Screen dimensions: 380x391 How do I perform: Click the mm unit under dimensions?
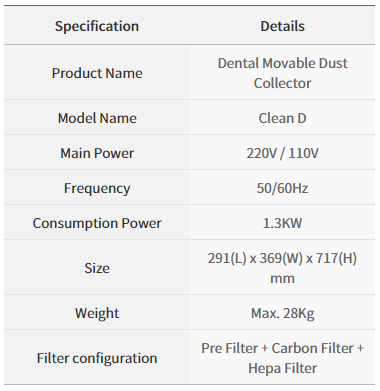(282, 279)
